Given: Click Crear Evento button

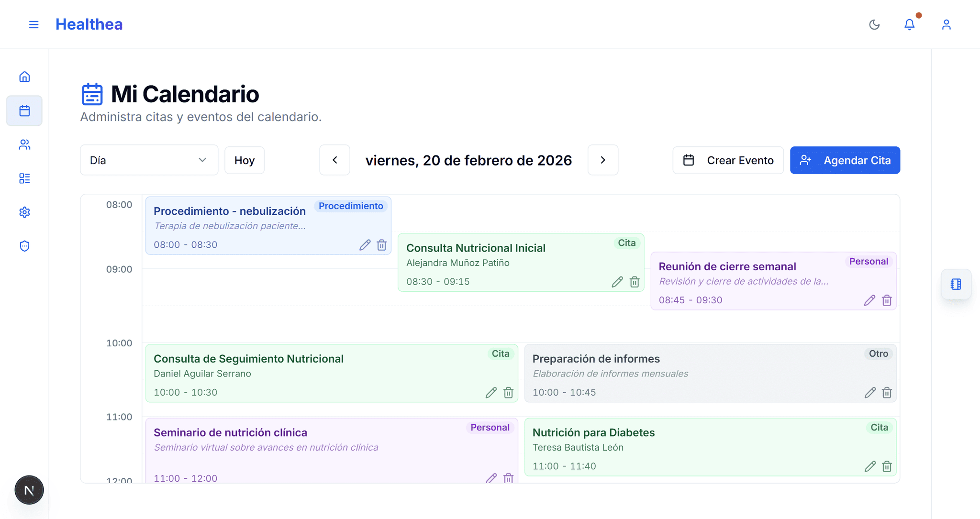Looking at the screenshot, I should 728,160.
